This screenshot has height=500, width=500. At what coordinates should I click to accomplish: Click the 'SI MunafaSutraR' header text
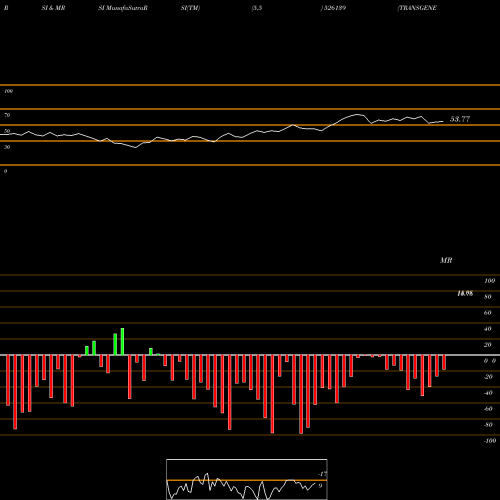coord(123,8)
